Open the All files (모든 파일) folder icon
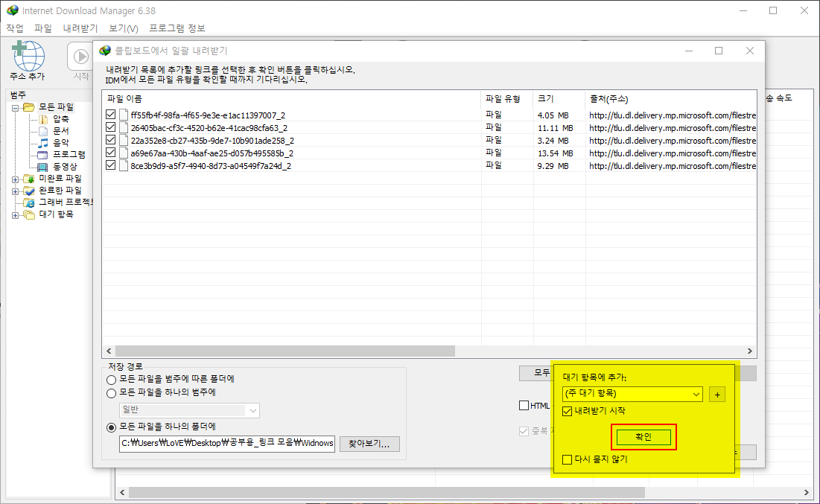This screenshot has width=820, height=504. coord(29,107)
